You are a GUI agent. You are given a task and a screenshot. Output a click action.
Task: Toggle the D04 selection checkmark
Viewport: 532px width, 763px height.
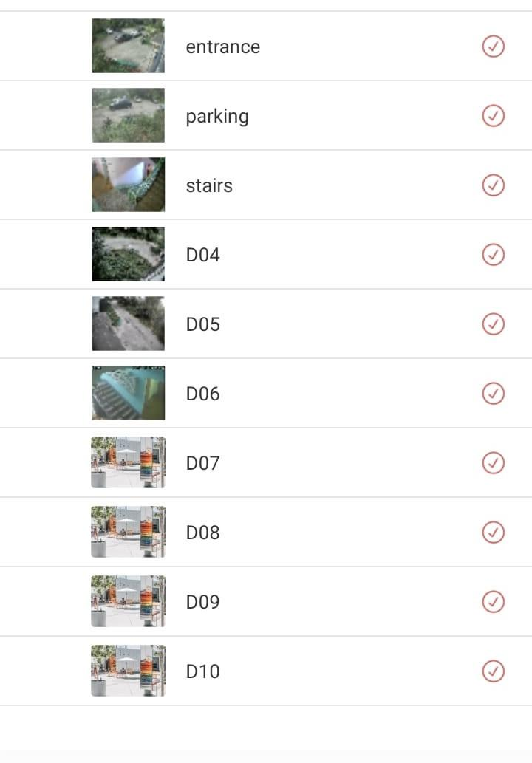coord(493,255)
